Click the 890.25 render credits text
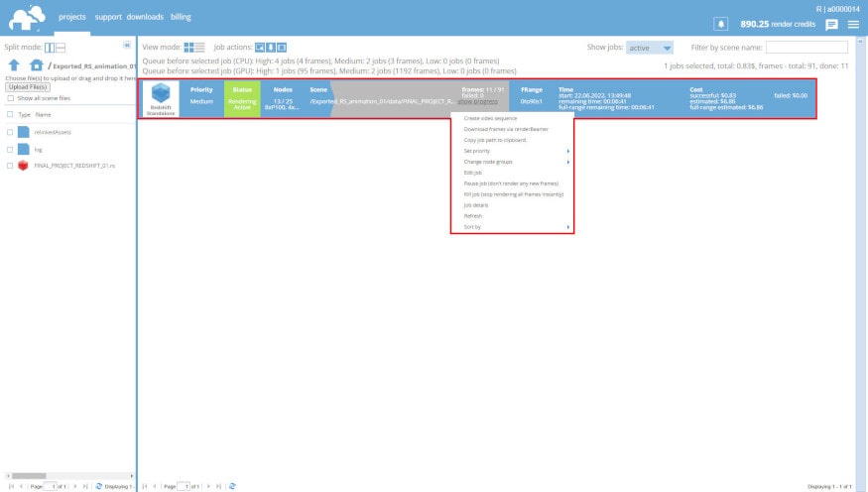Image resolution: width=868 pixels, height=492 pixels. point(778,25)
